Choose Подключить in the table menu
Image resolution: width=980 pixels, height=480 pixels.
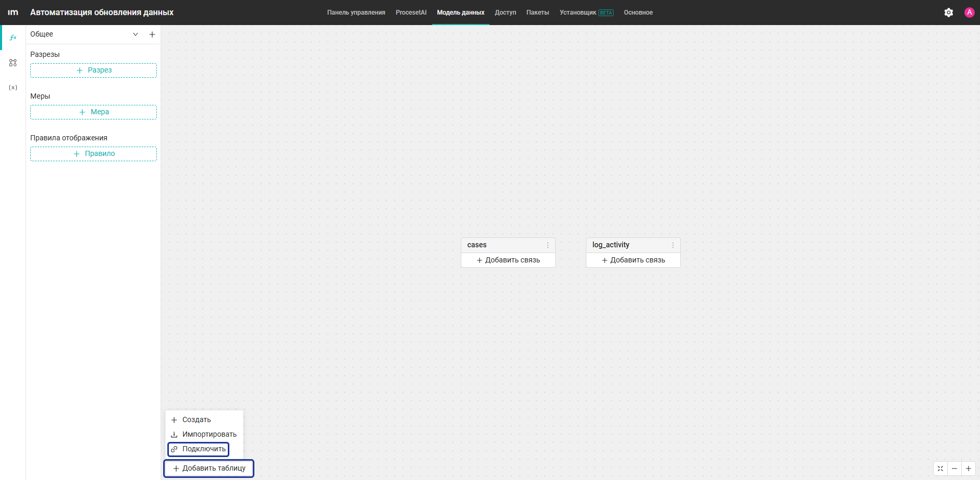[199, 449]
